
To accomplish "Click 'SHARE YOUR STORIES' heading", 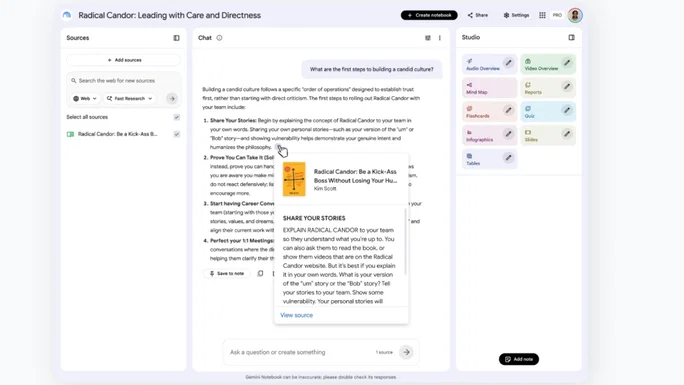I will point(314,218).
